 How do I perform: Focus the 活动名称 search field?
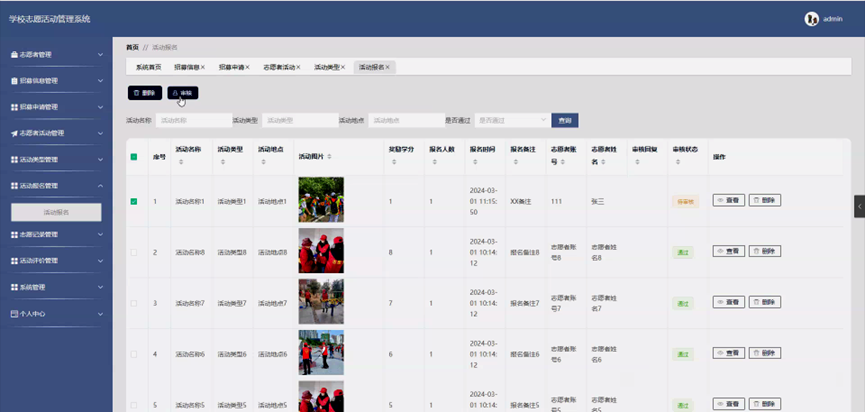(194, 120)
